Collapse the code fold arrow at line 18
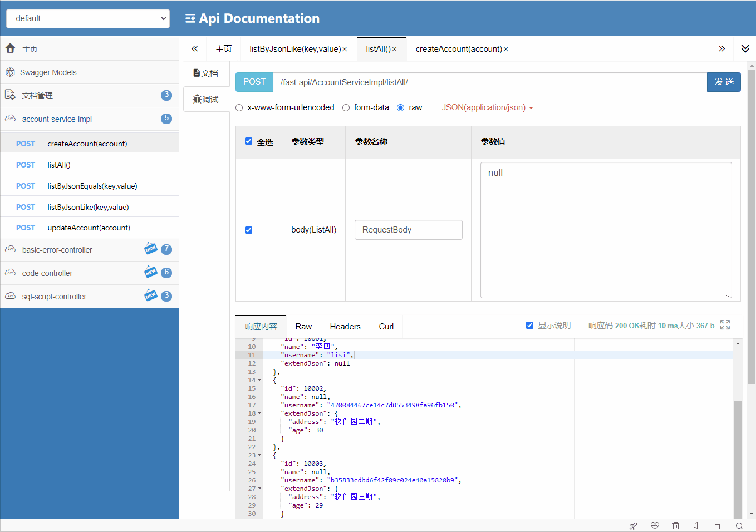 (259, 413)
